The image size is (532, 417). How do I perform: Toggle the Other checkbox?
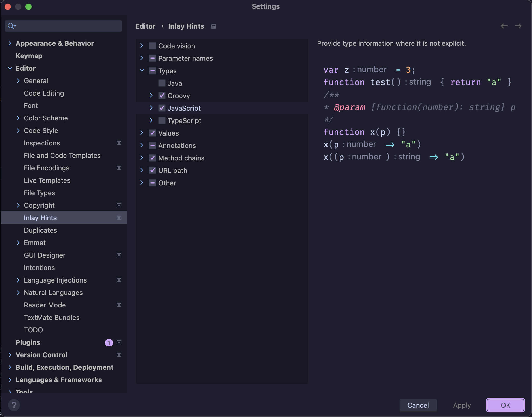[153, 183]
